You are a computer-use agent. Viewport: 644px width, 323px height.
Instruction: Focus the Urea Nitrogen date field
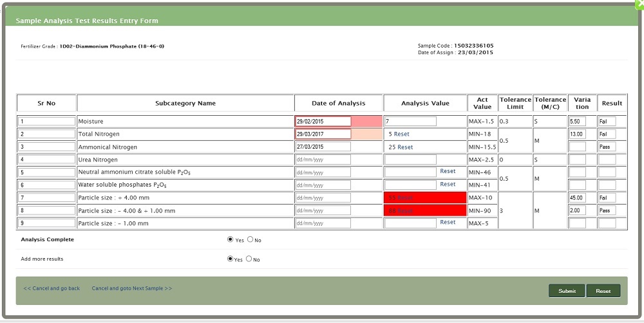pyautogui.click(x=323, y=160)
